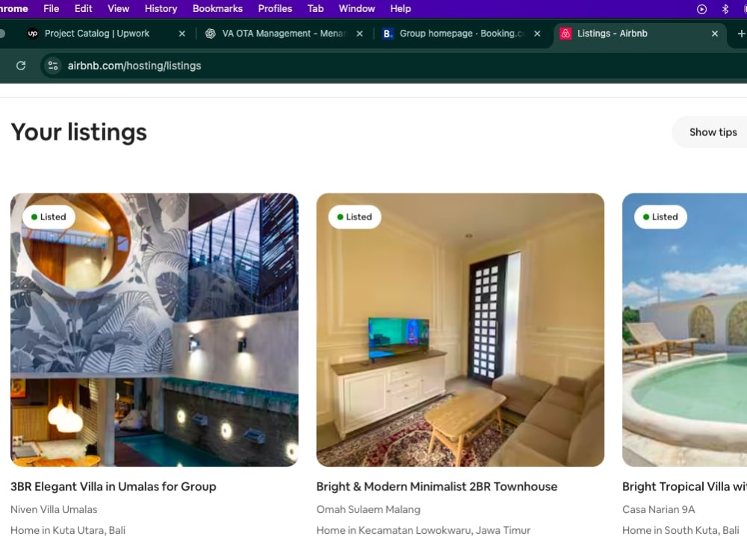Click Home in South Kuta, Bali text
Screen dimensions: 747x560
(x=681, y=530)
